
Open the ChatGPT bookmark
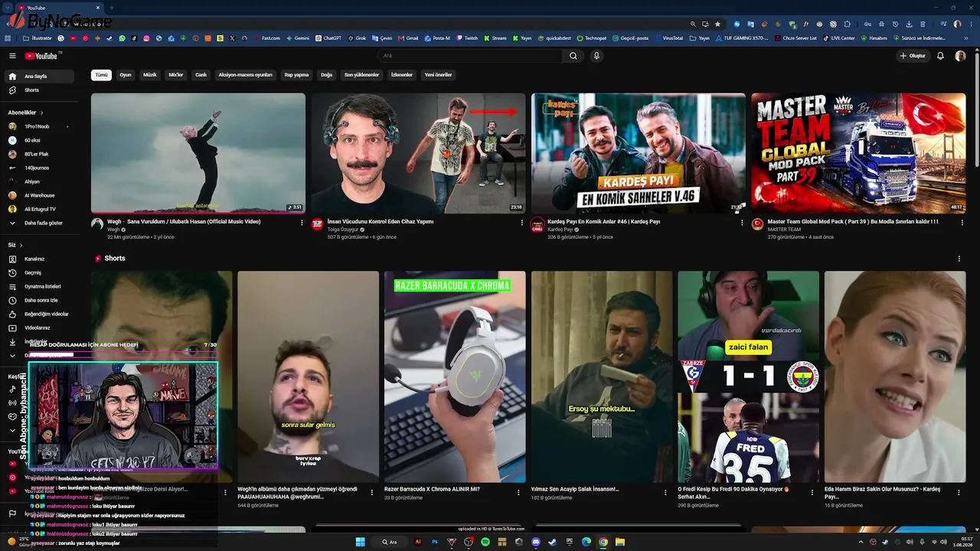tap(328, 38)
